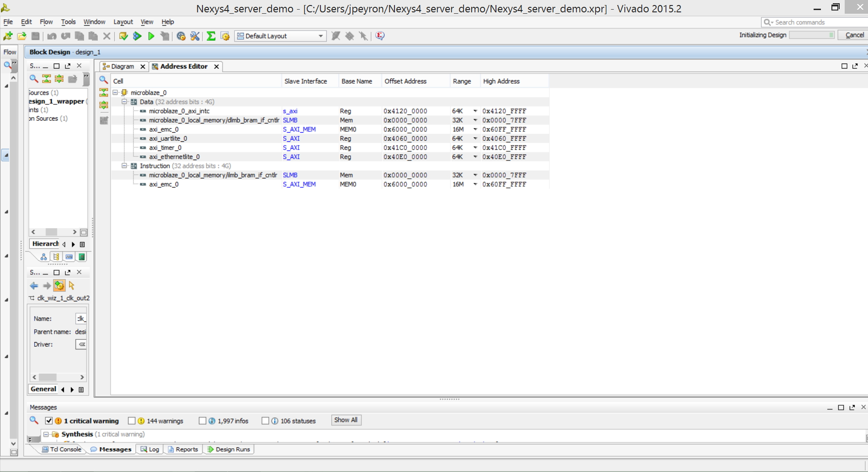Cancel the Initializing Design operation
Image resolution: width=868 pixels, height=472 pixels.
[854, 35]
